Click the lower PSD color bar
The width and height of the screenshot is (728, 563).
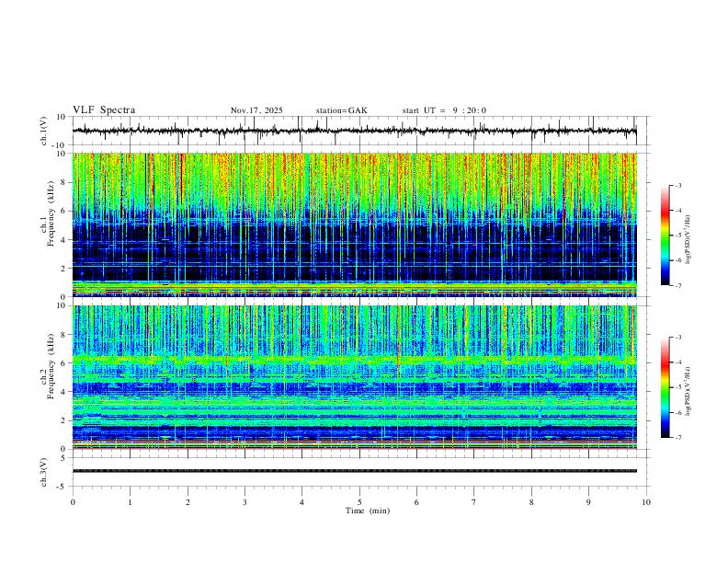665,387
